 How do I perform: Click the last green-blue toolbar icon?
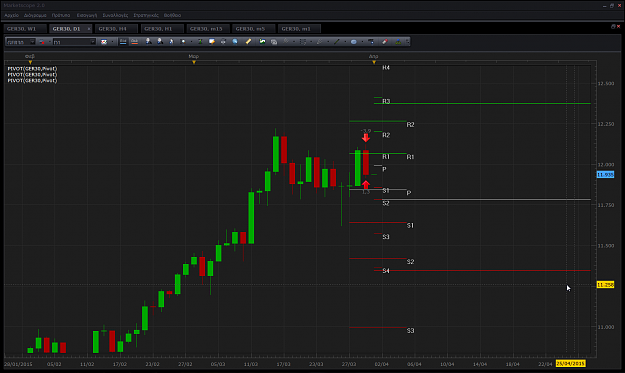click(398, 41)
